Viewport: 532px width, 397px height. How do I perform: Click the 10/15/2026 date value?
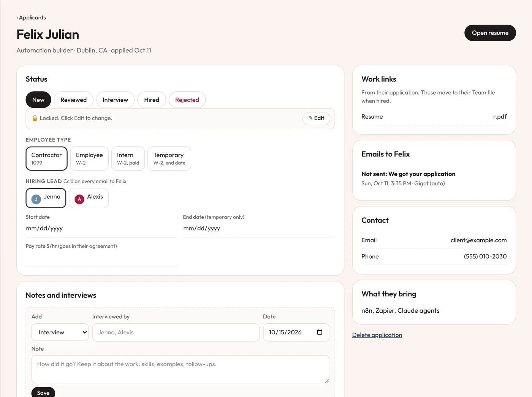(285, 332)
